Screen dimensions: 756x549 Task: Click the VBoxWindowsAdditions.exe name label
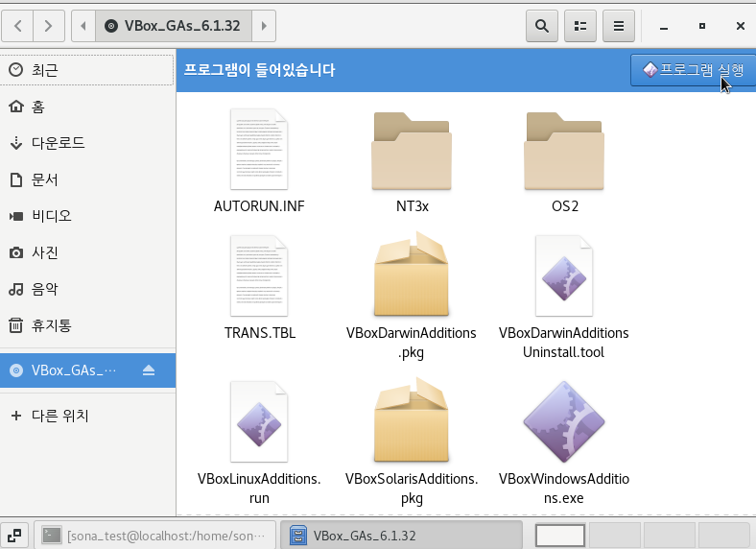tap(564, 489)
